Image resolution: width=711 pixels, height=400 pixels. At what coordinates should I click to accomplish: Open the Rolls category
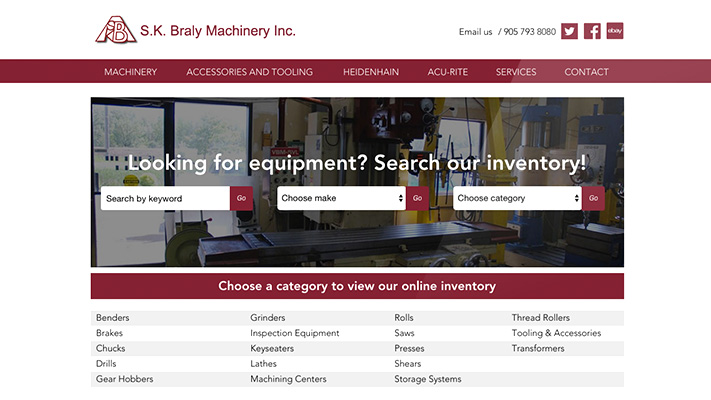pos(404,318)
